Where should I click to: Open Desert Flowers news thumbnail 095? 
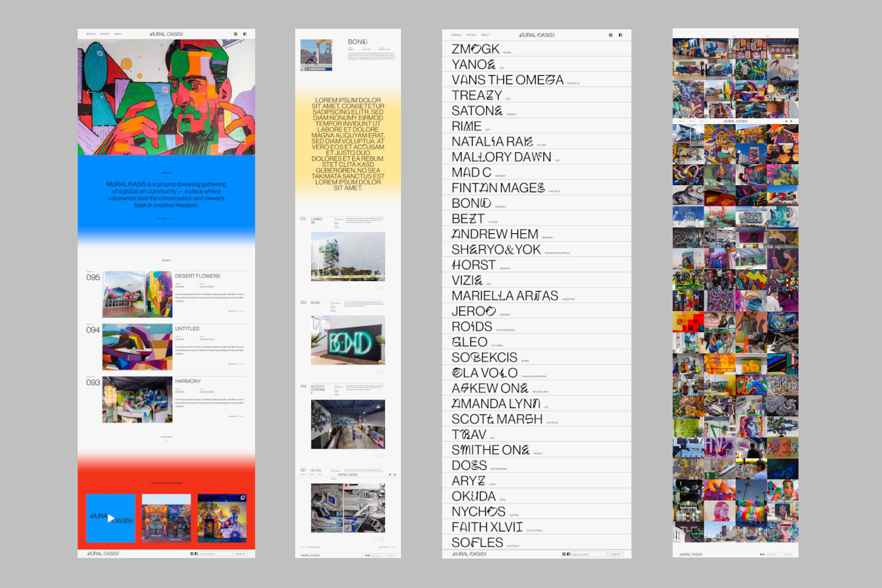click(137, 294)
